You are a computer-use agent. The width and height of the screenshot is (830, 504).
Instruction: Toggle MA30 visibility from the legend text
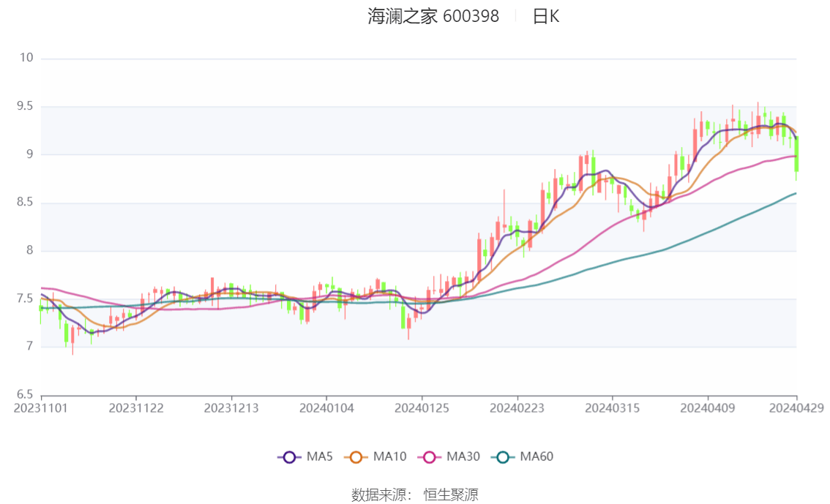pos(463,457)
